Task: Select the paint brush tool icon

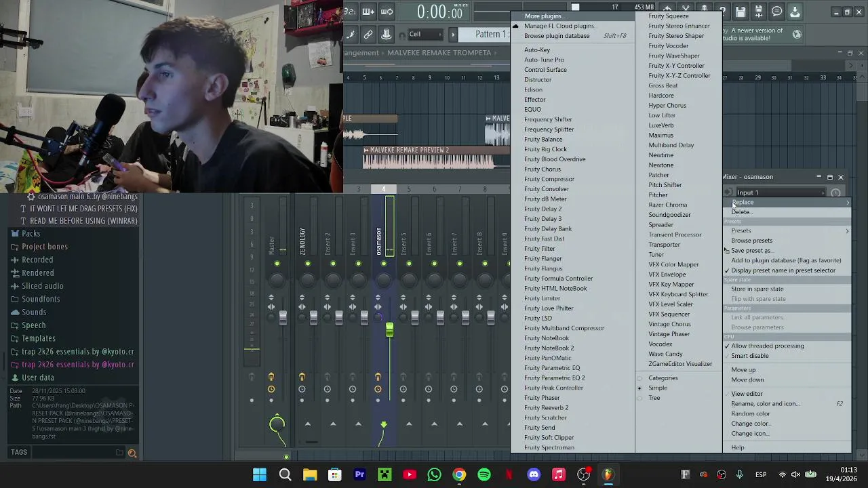Action: click(351, 35)
